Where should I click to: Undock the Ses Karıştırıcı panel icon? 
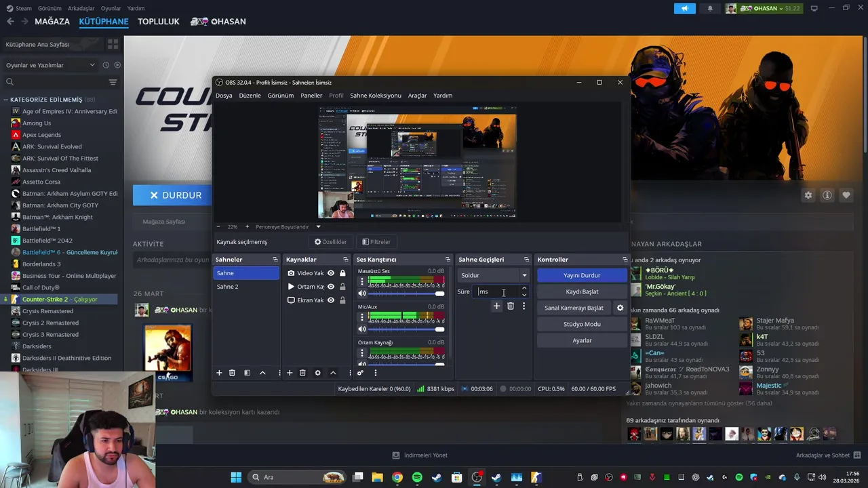(x=448, y=260)
